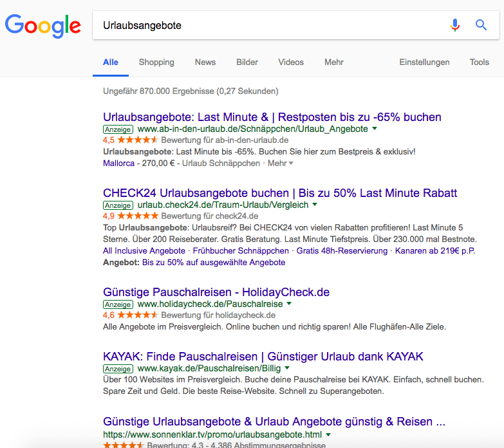Screen dimensions: 504x448
Task: Click the 4,5 star rating for ab-in-den-urlaub.de
Action: pos(131,140)
